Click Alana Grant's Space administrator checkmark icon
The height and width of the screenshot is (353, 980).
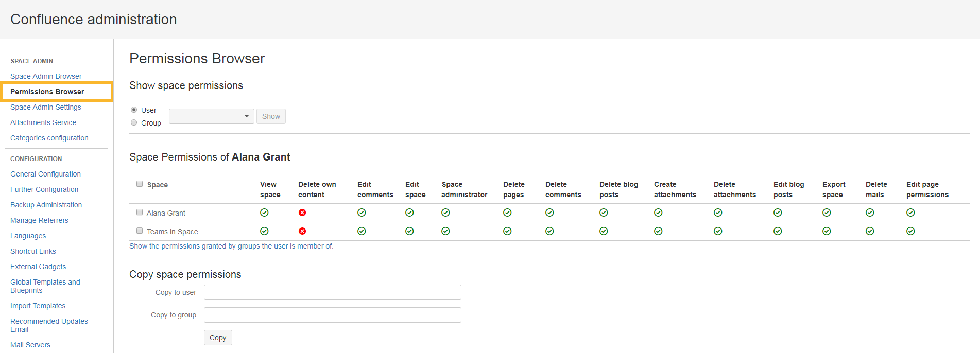pyautogui.click(x=445, y=213)
